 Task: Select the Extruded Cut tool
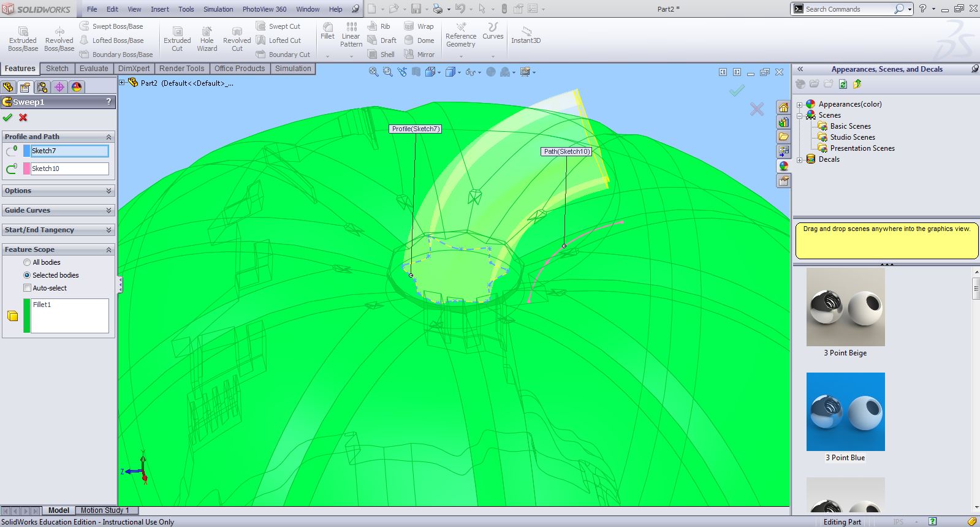click(x=177, y=39)
